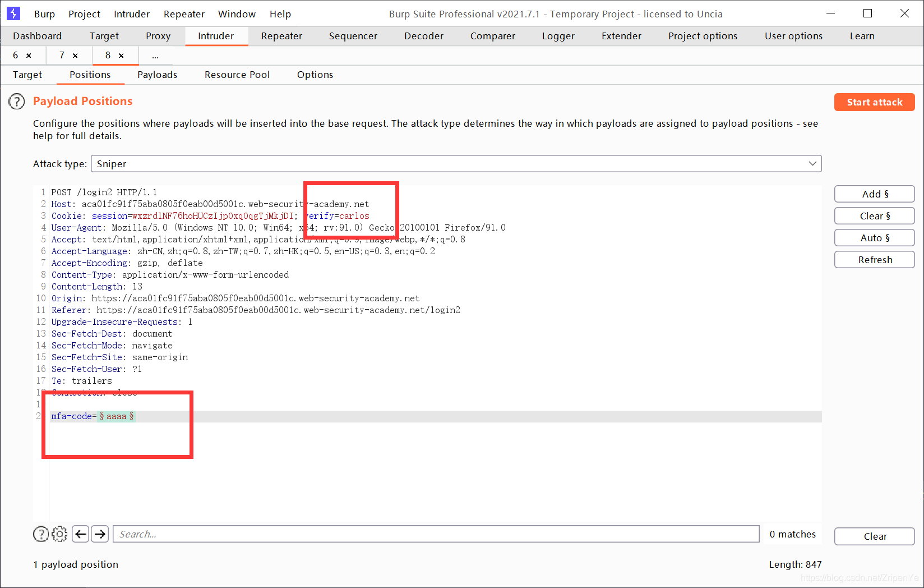Open the Project options tab
Viewport: 924px width, 588px height.
point(703,36)
